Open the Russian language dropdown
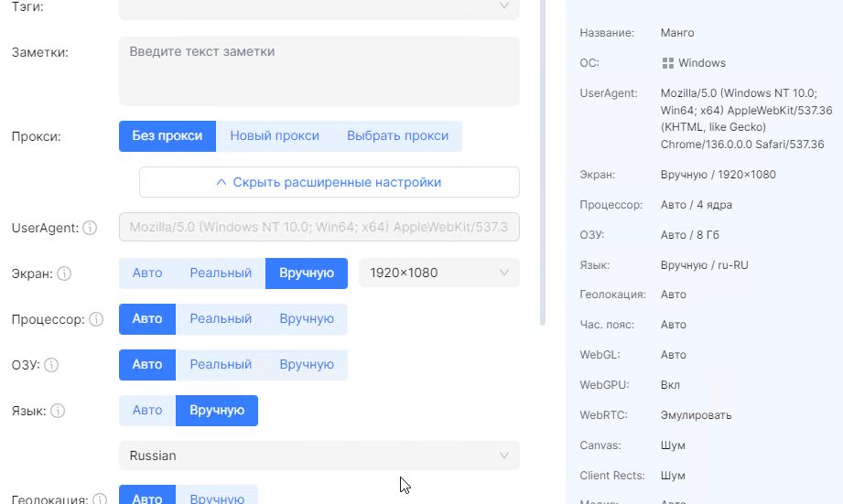 (319, 456)
